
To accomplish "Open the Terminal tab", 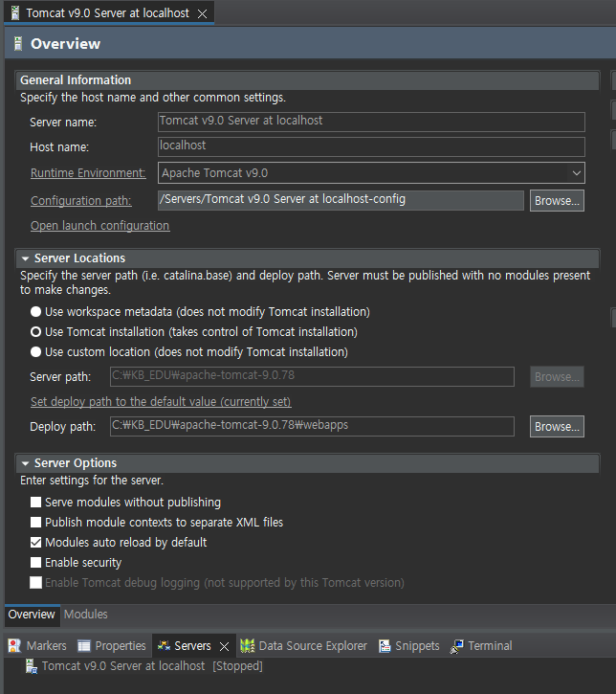I will (481, 646).
